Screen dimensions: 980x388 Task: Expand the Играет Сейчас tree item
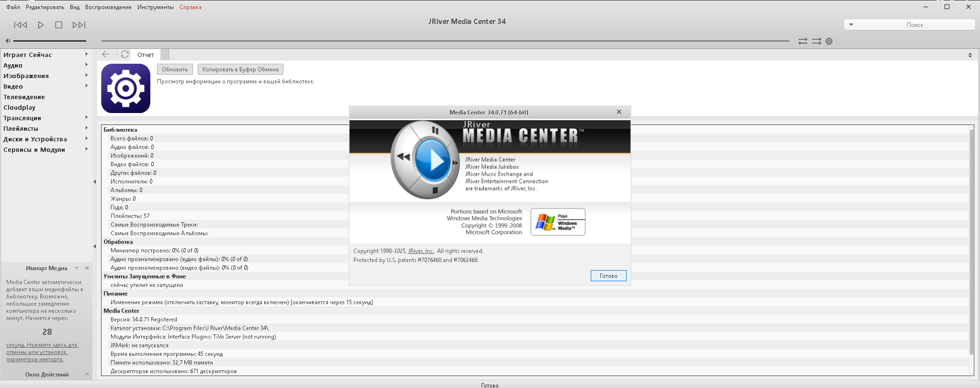coord(86,55)
